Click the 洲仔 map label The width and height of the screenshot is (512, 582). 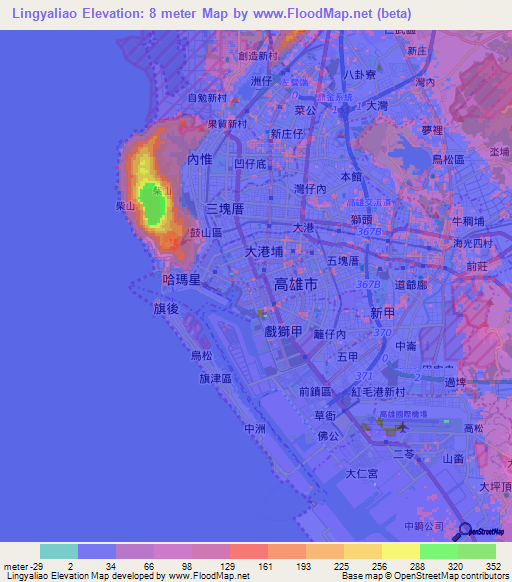[261, 81]
